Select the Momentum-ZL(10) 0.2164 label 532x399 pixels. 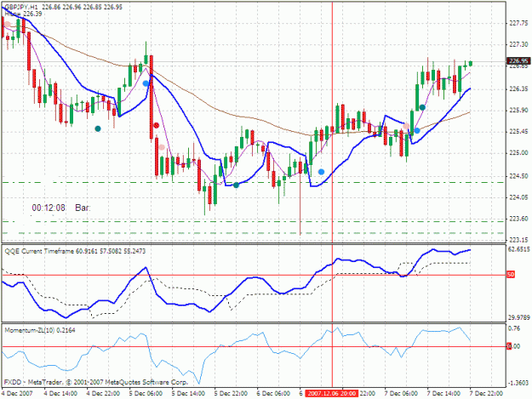40,330
